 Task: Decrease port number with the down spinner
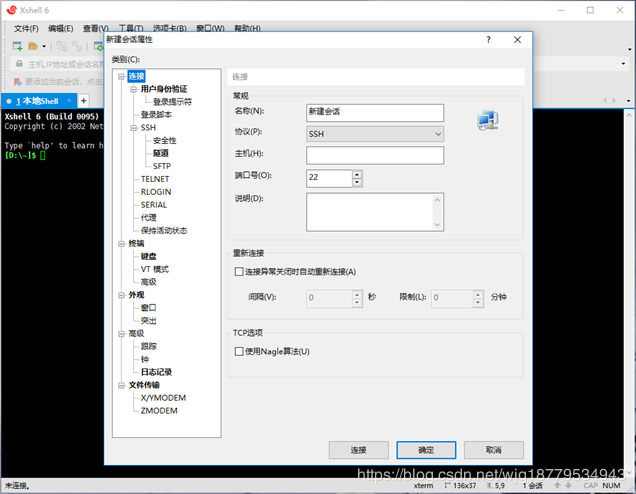[357, 182]
